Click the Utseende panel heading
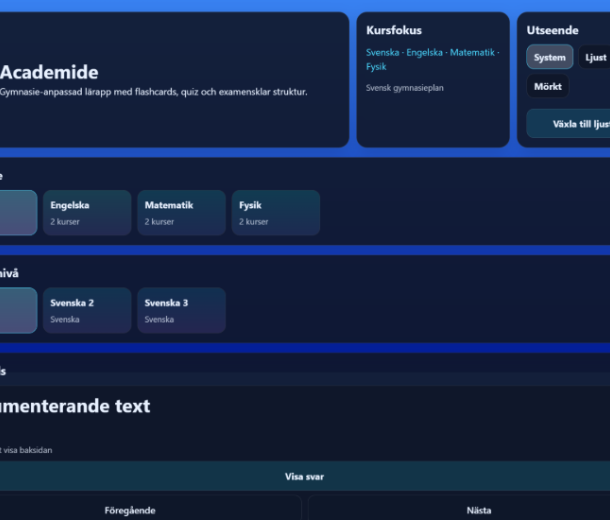 click(552, 30)
